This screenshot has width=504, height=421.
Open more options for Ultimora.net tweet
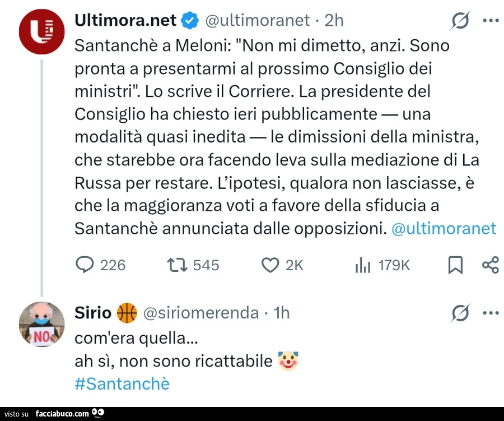click(x=491, y=21)
